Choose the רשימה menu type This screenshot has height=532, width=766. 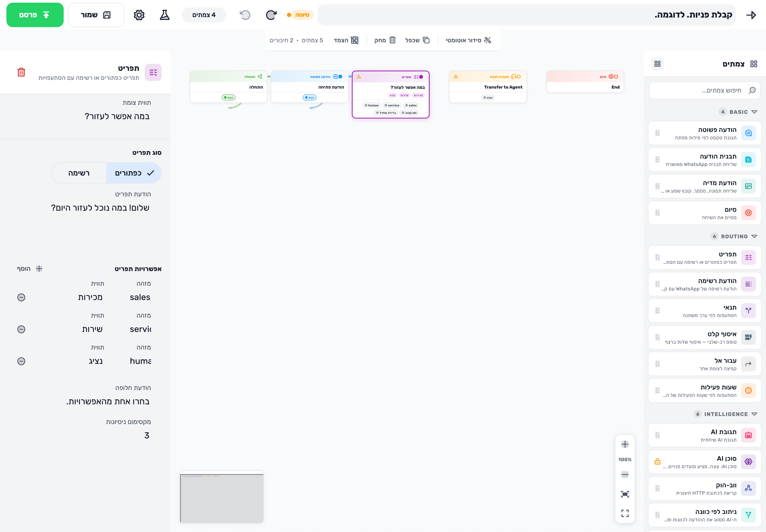79,173
